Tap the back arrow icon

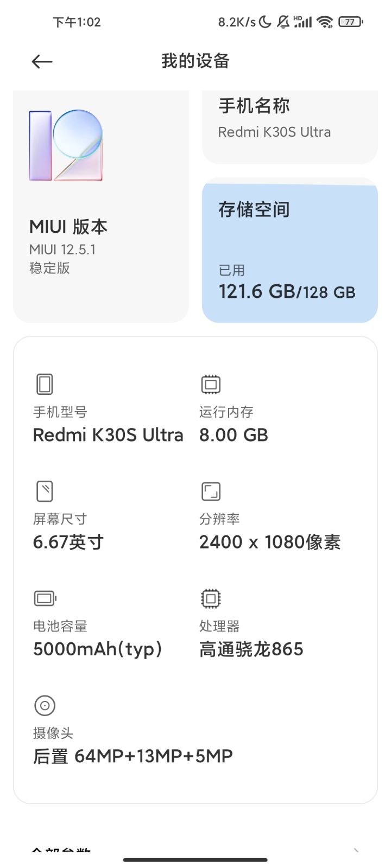pyautogui.click(x=42, y=62)
